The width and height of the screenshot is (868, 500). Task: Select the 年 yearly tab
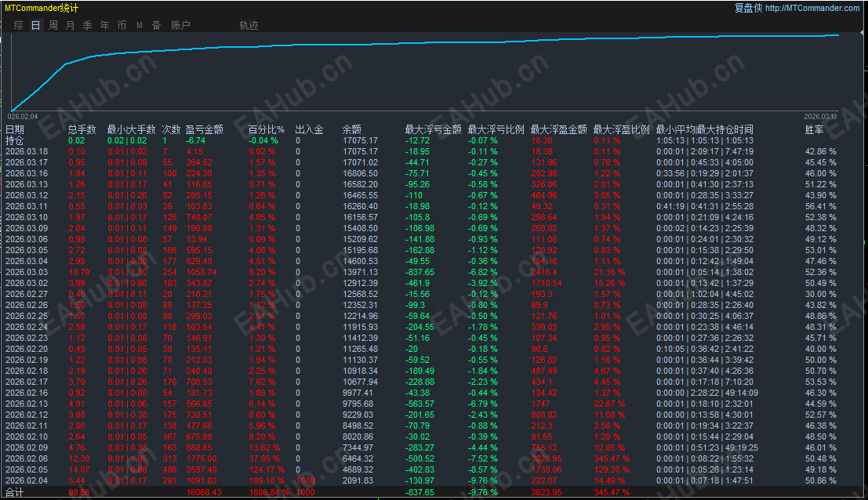104,25
